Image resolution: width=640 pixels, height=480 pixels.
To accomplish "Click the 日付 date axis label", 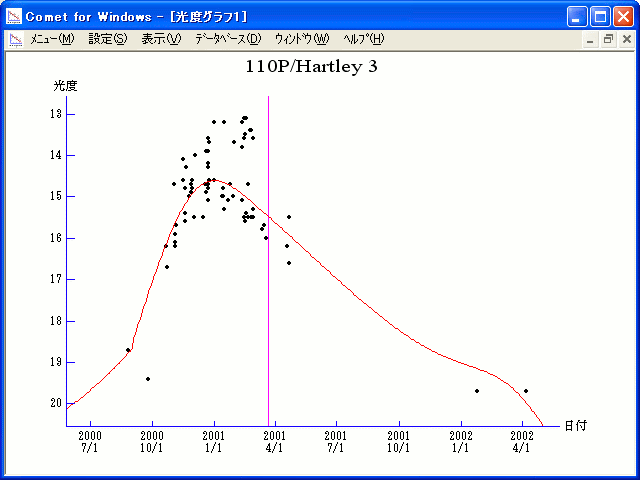I will [x=575, y=426].
